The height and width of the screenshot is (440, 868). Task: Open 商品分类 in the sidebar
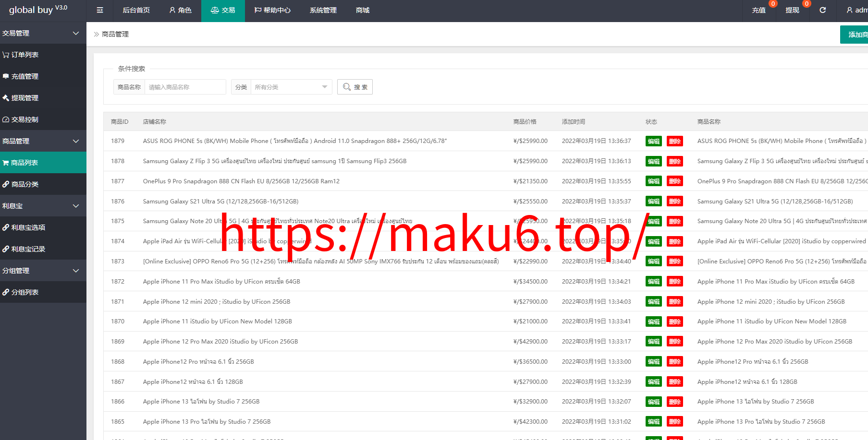(x=43, y=184)
